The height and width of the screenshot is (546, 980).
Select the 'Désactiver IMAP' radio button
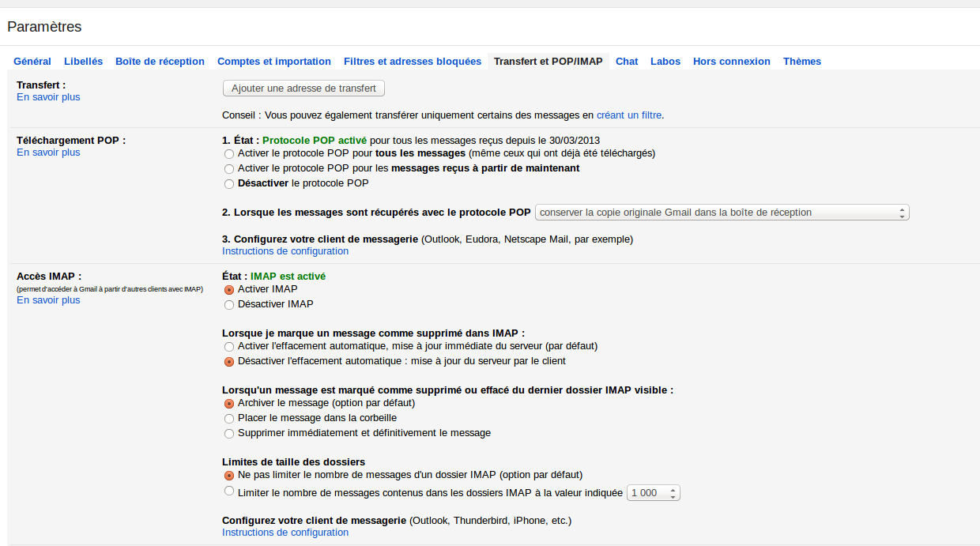pos(229,305)
